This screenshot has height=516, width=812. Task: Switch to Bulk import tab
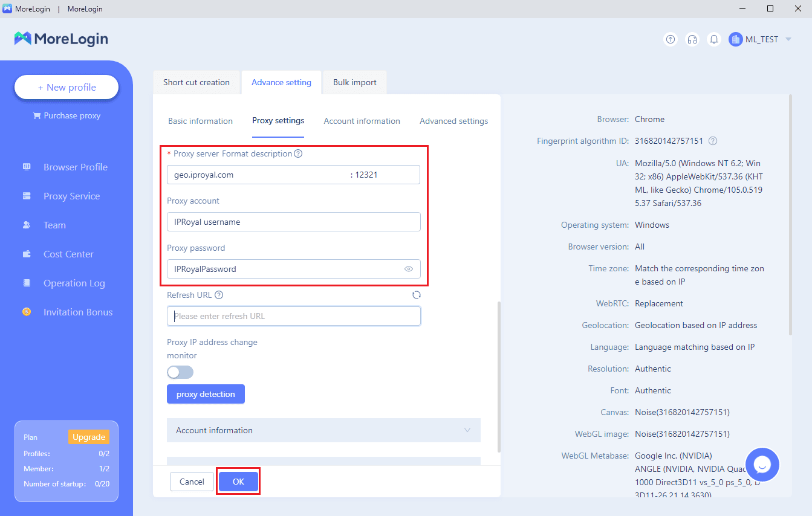click(x=355, y=82)
